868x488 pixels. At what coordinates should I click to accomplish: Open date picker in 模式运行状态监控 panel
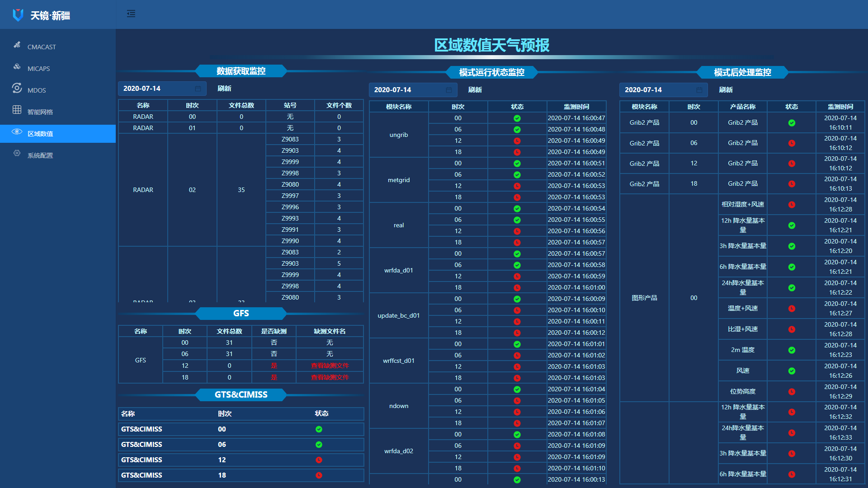413,90
